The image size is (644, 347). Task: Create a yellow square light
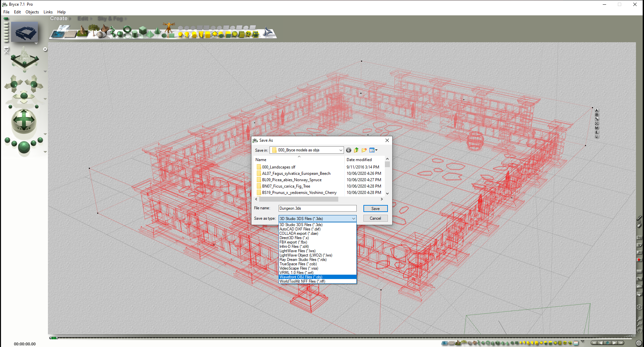click(x=208, y=34)
